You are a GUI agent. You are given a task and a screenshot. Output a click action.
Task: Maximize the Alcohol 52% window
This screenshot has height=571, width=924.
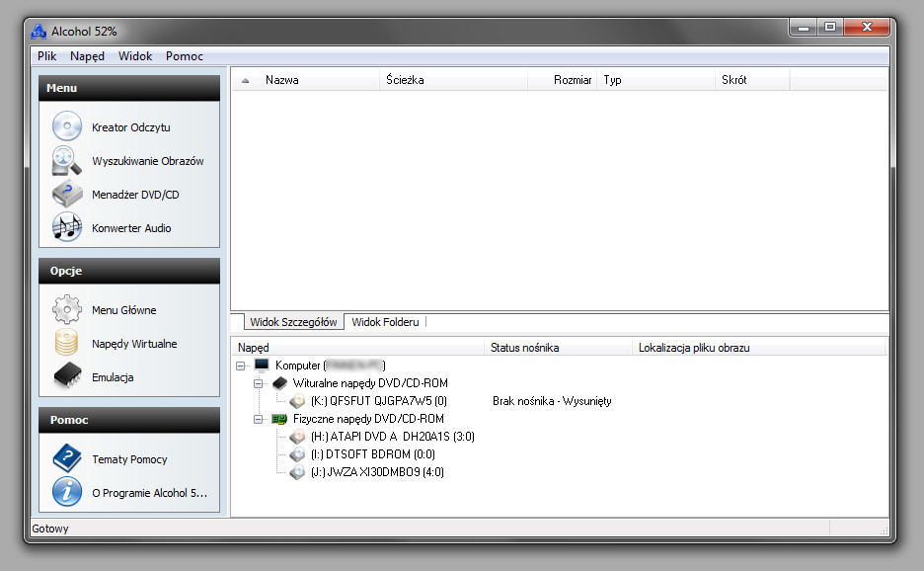[x=829, y=28]
